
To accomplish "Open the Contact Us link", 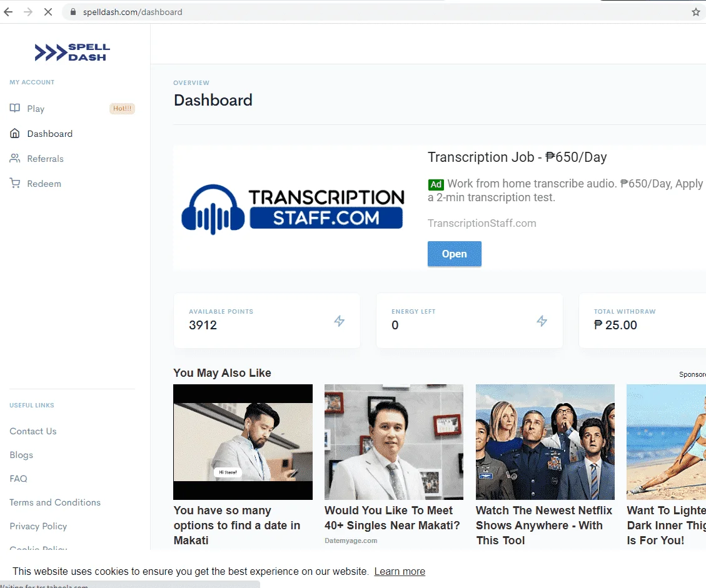I will [33, 431].
